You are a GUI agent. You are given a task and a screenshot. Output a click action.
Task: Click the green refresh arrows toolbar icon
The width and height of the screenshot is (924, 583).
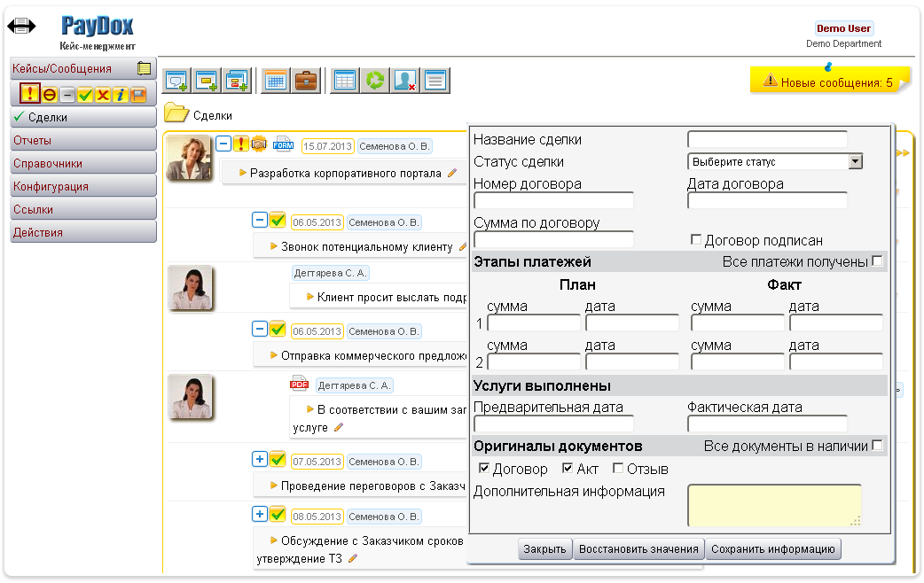coord(375,81)
